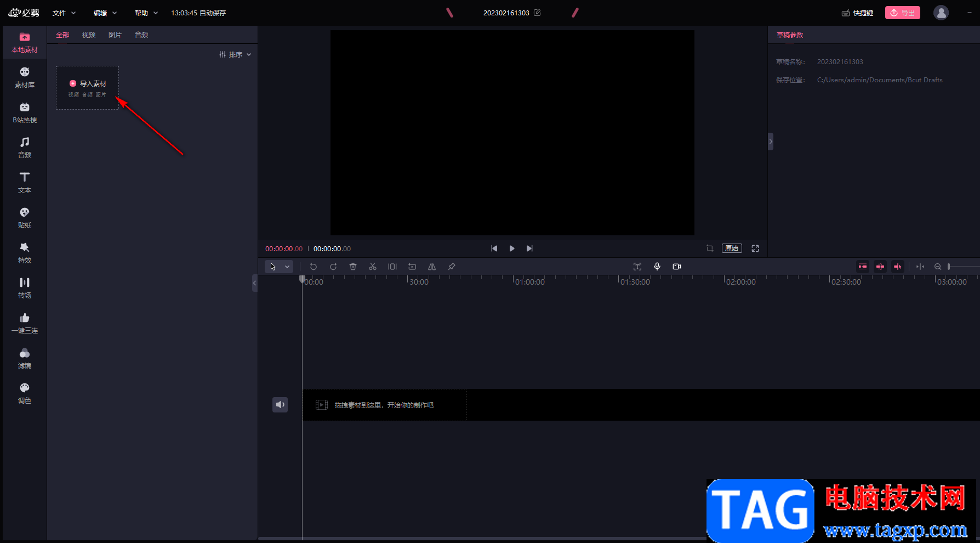The image size is (980, 543).
Task: Open the user avatar account icon
Action: point(941,13)
